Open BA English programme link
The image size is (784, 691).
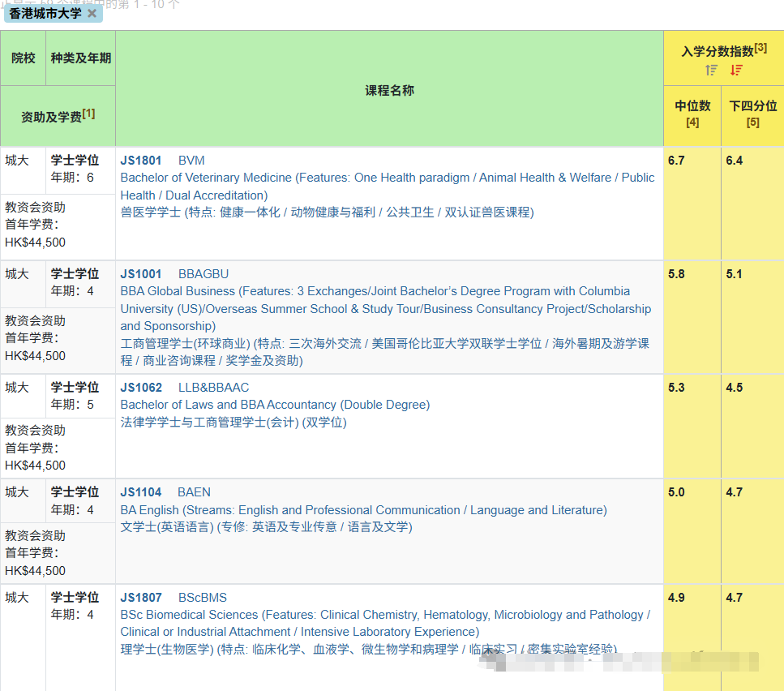pyautogui.click(x=363, y=510)
